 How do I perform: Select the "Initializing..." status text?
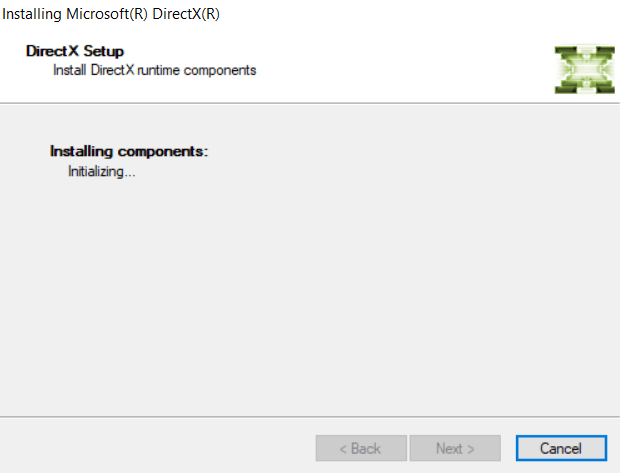coord(101,171)
